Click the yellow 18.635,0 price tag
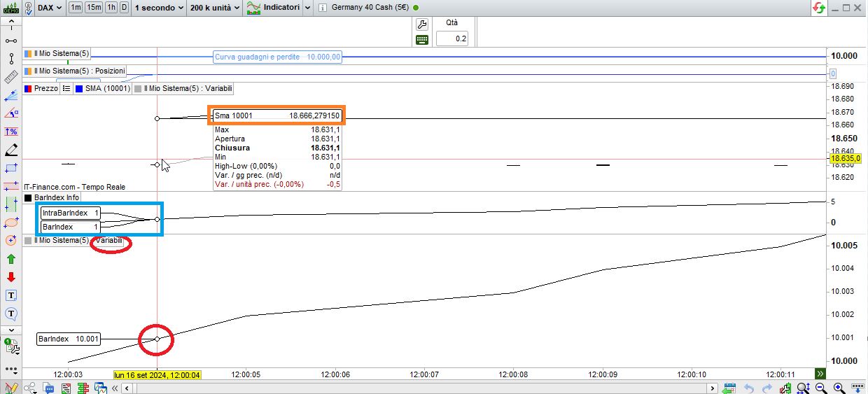The width and height of the screenshot is (868, 394). [846, 159]
